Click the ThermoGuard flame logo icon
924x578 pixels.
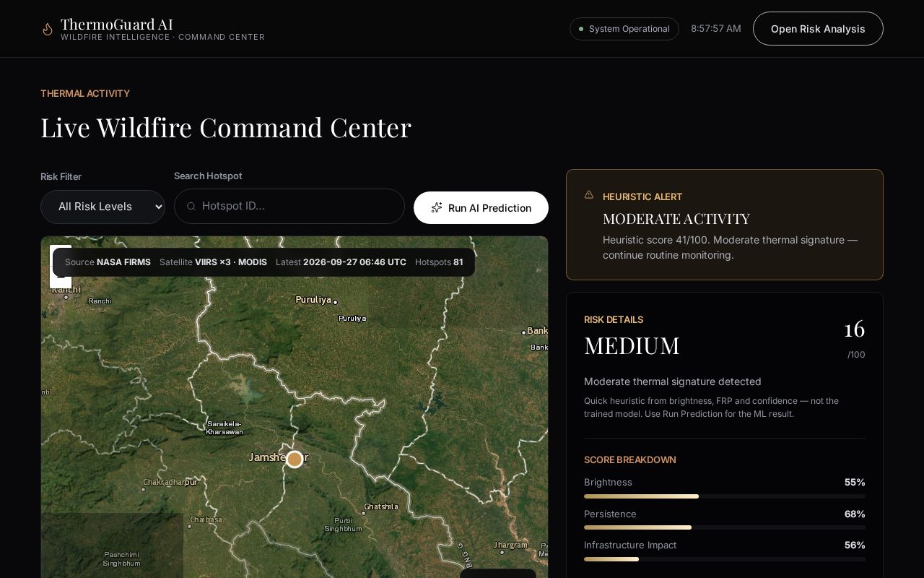point(48,29)
